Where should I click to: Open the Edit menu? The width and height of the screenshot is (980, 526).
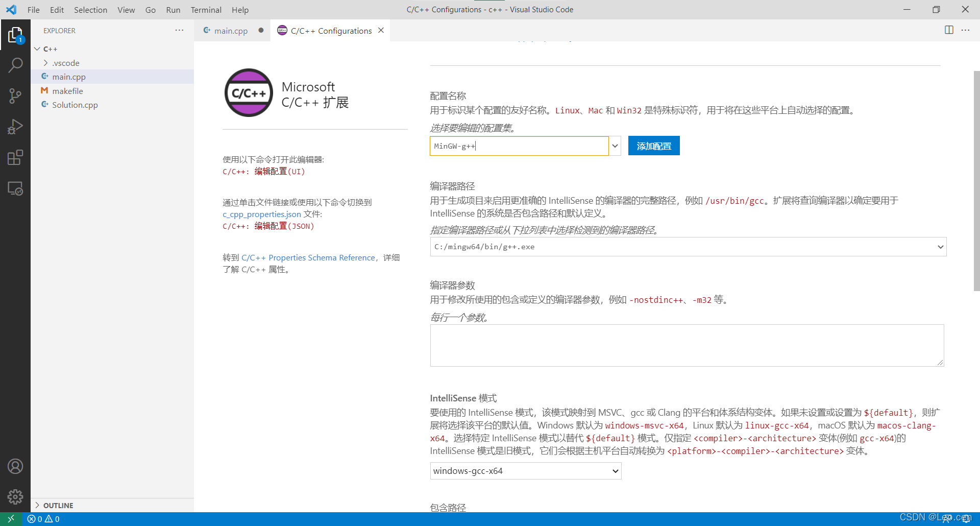click(57, 10)
